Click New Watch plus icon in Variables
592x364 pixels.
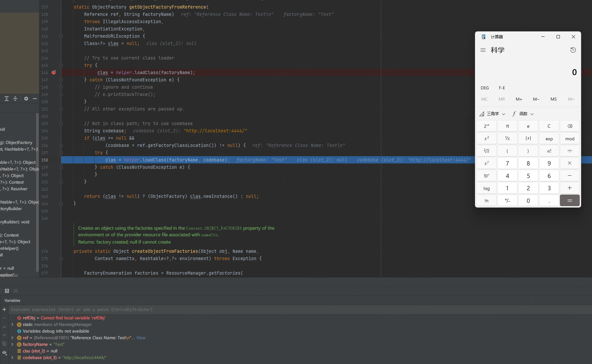(x=4, y=310)
